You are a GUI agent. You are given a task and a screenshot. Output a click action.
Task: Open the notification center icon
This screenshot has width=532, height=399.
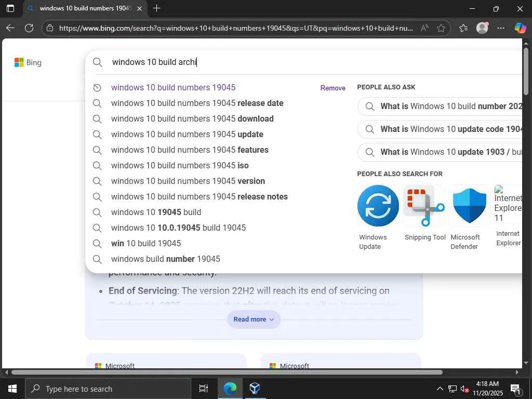(515, 389)
